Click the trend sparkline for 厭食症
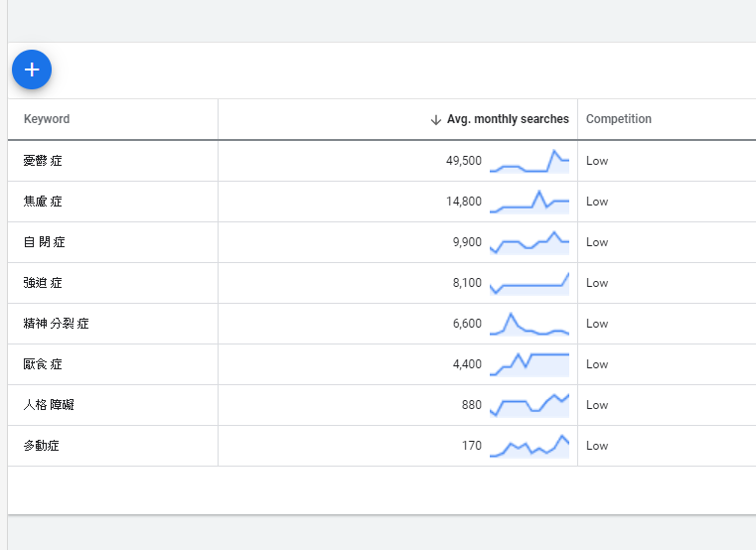Viewport: 756px width, 550px height. coord(529,364)
